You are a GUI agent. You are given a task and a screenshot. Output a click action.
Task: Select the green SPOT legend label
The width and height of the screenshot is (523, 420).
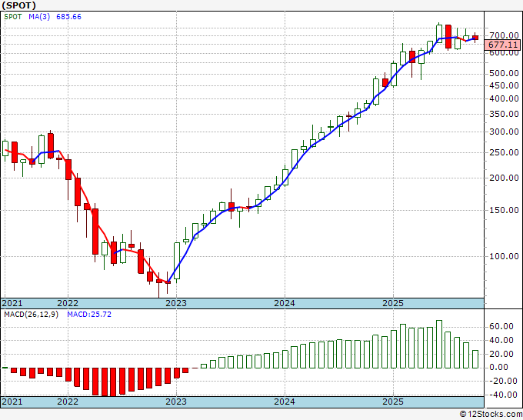tap(12, 17)
